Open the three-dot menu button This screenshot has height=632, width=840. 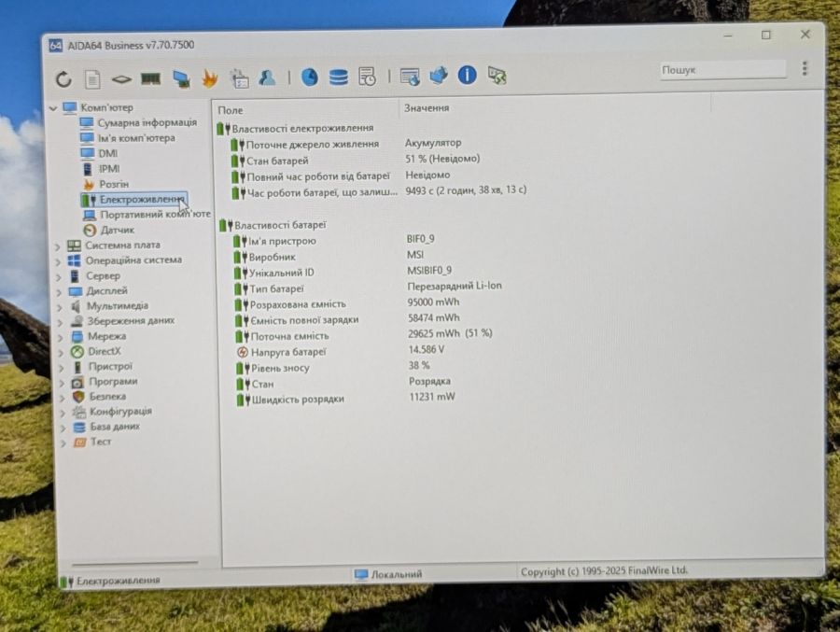pos(805,68)
